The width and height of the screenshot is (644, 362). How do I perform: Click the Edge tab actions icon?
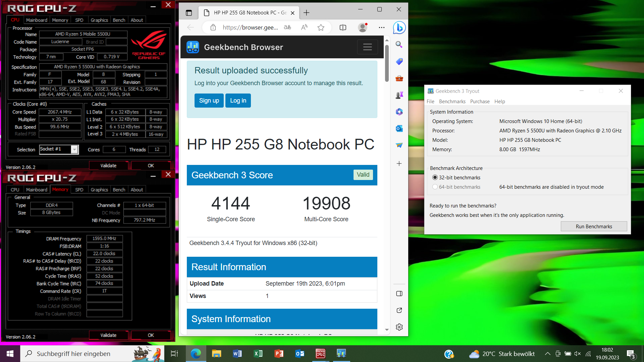coord(189,13)
